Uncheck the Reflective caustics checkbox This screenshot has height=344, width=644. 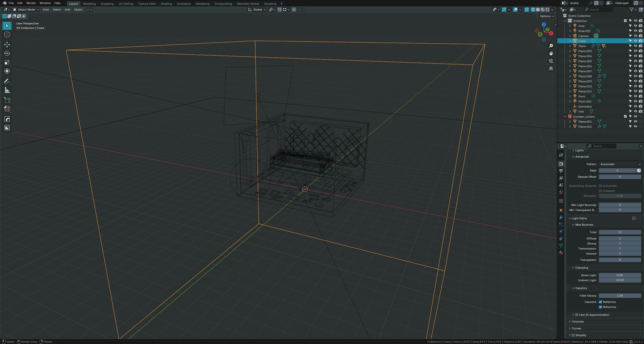(x=600, y=302)
